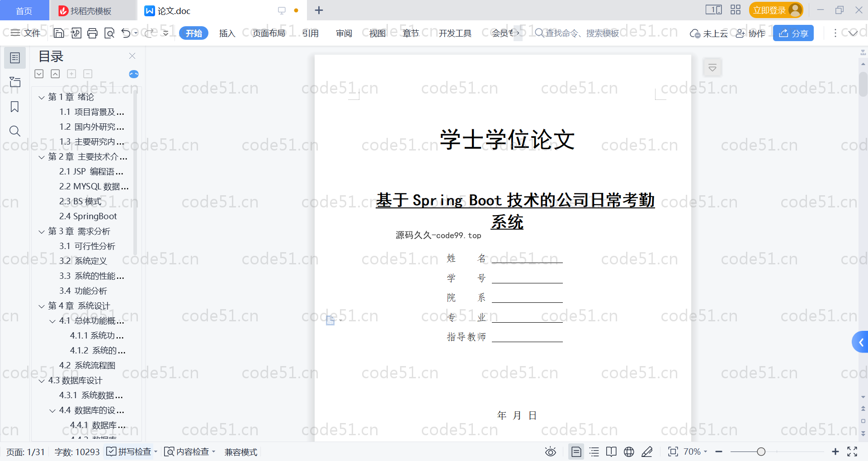The image size is (868, 461).
Task: Click the Print icon in the toolbar
Action: 92,33
